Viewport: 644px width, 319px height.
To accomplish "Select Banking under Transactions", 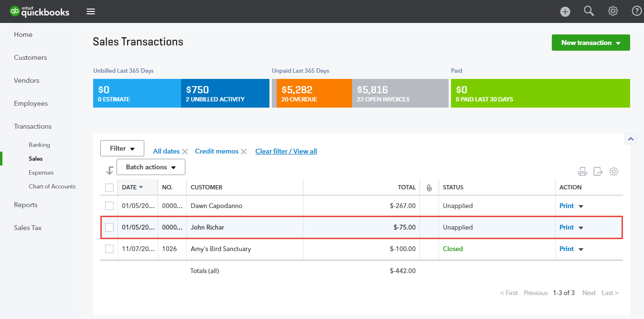I will [x=39, y=145].
